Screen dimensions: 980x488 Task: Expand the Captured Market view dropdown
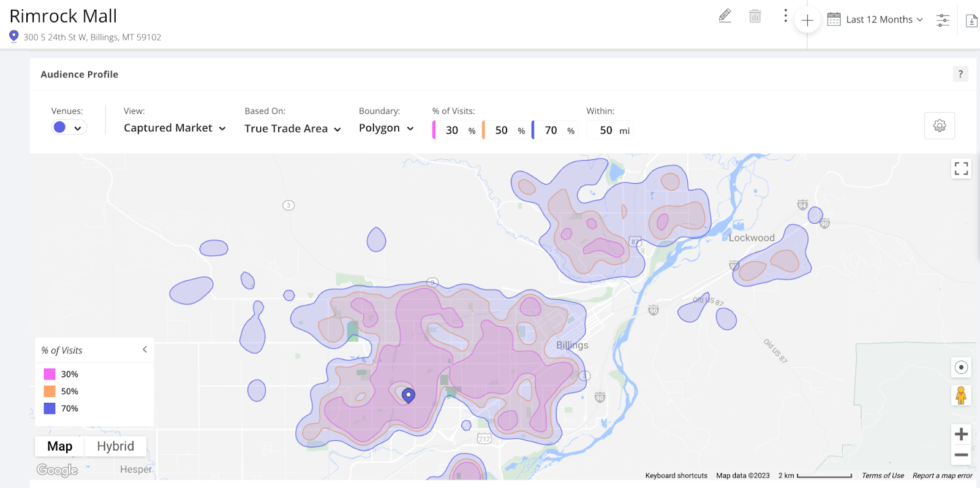coord(175,128)
